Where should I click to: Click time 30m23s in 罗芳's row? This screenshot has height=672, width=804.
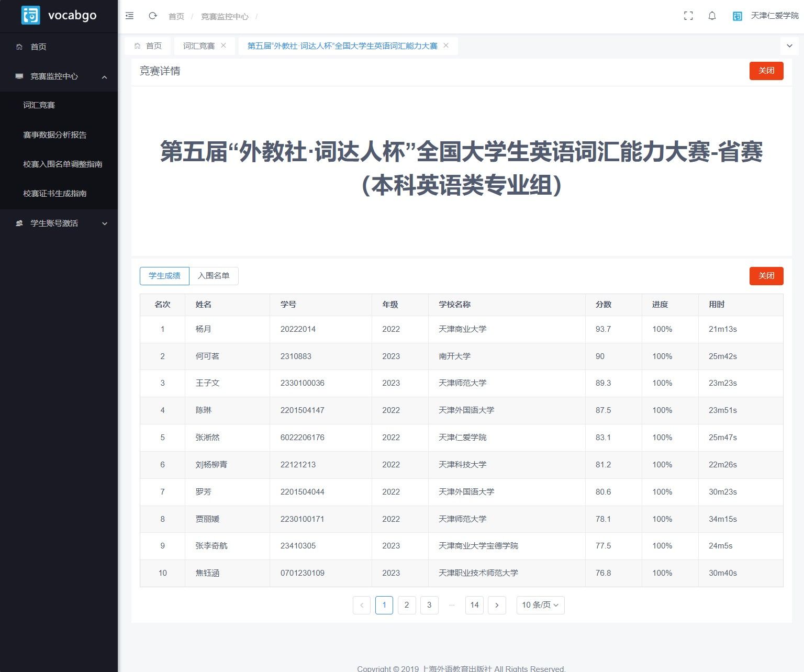tap(723, 492)
